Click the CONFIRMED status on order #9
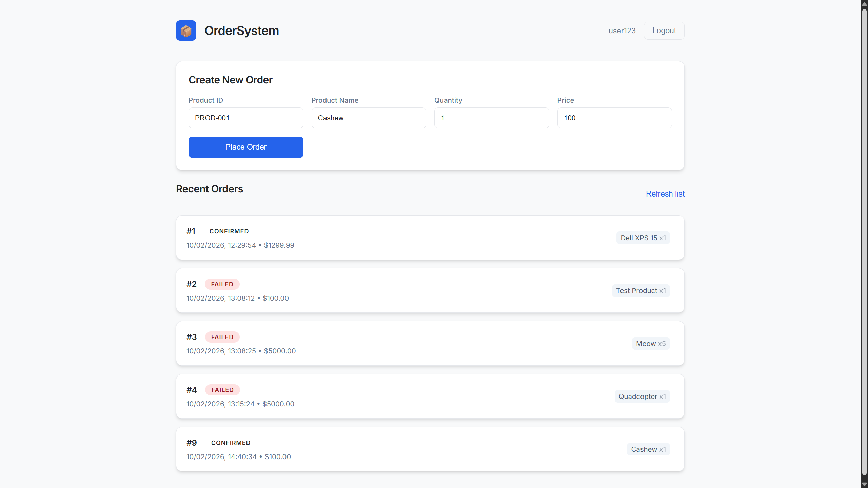This screenshot has width=868, height=488. (231, 443)
